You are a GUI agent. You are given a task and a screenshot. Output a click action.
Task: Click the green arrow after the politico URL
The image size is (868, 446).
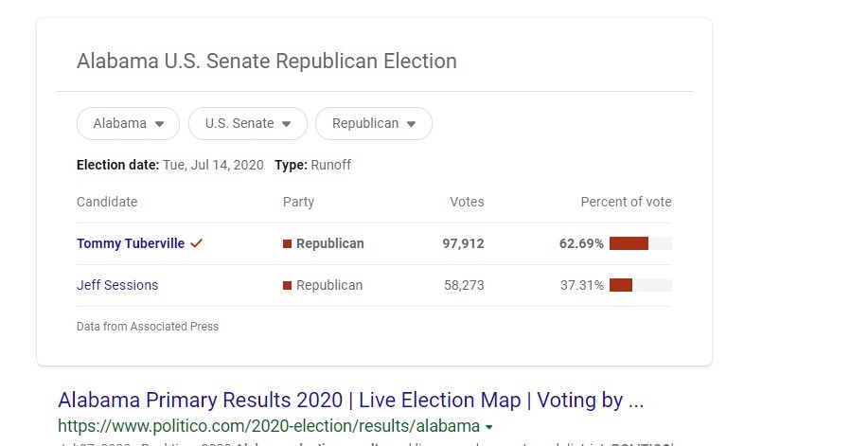coord(488,426)
